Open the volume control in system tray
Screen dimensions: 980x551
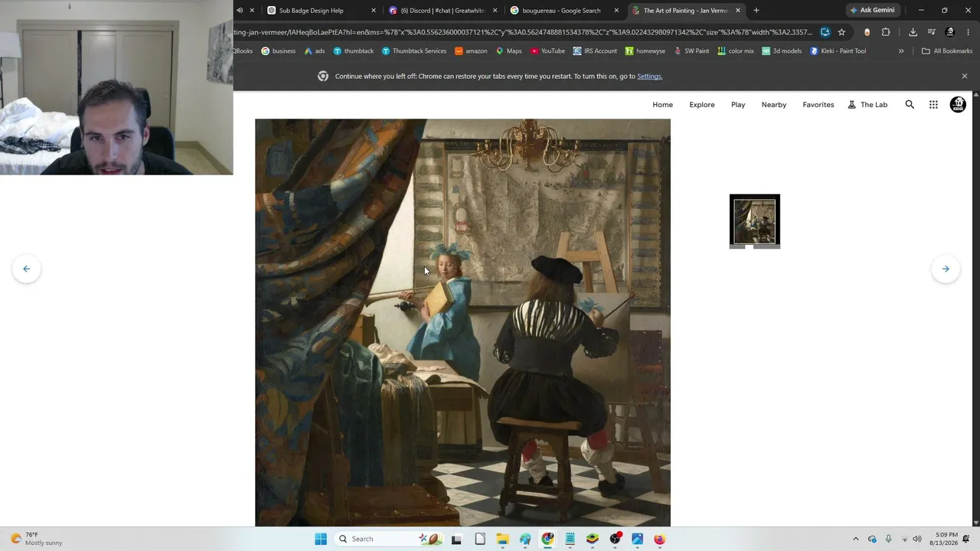[x=917, y=539]
